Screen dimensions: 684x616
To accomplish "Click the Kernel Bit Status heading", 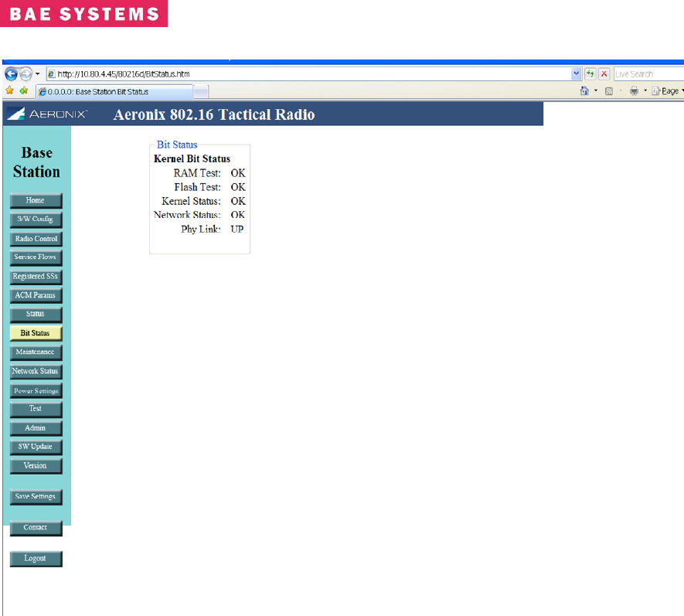I will (192, 158).
